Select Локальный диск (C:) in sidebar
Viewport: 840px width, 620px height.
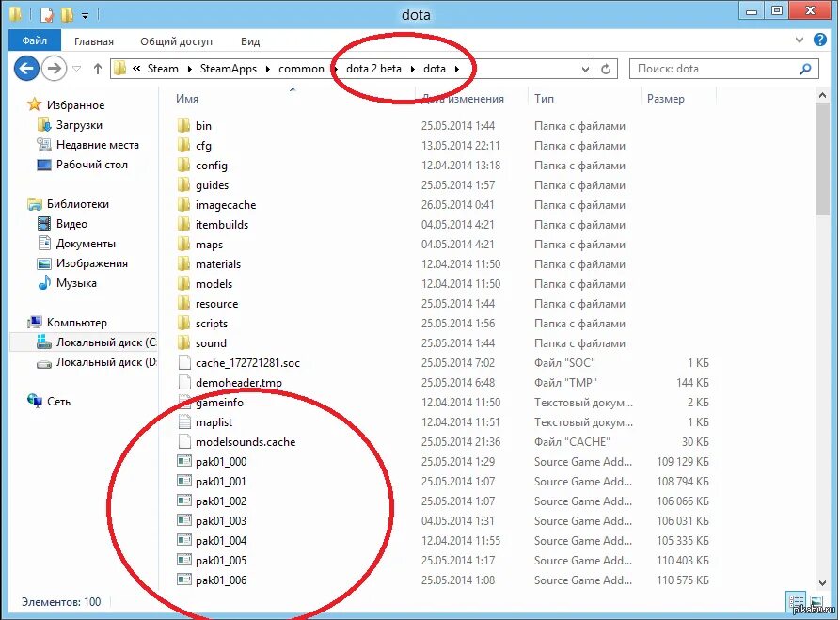tap(106, 342)
